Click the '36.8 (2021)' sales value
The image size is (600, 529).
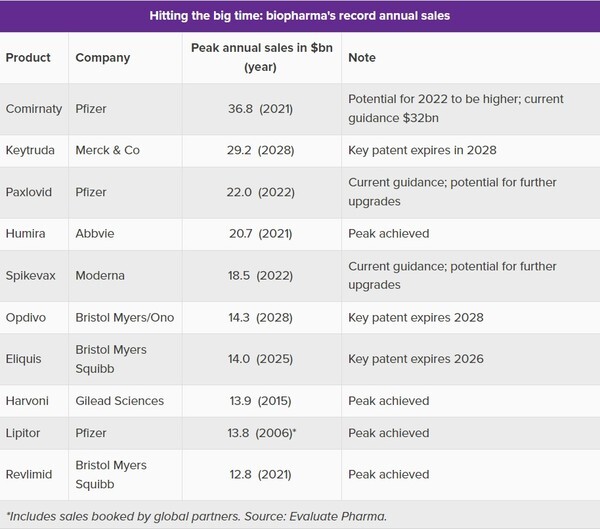pos(261,109)
